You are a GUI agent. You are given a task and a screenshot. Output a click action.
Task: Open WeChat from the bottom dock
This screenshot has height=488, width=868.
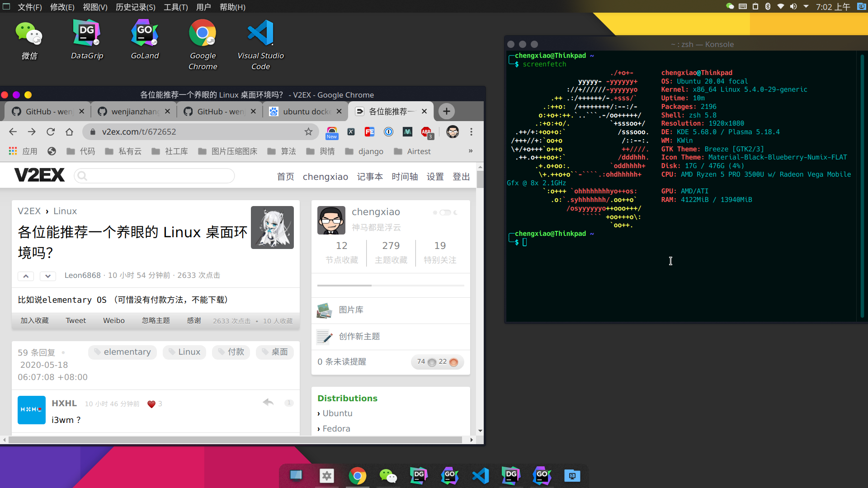pos(388,476)
